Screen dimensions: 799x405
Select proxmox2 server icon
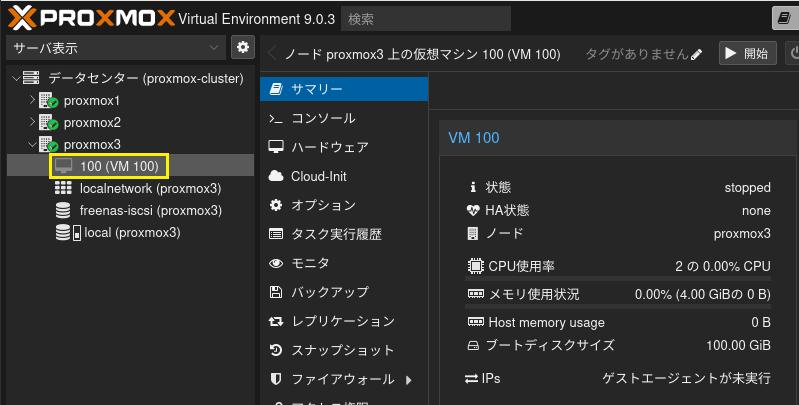tap(48, 122)
